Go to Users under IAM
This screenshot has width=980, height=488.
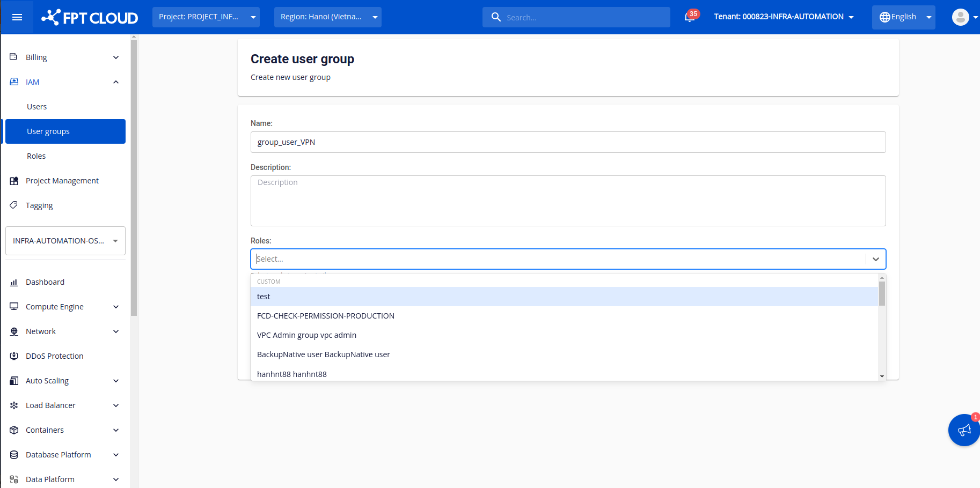pos(37,107)
